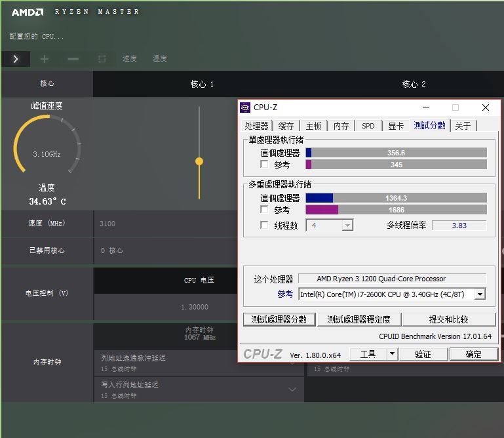504x438 pixels.
Task: Click the 内存时钟 row label in sidebar
Action: (x=47, y=362)
